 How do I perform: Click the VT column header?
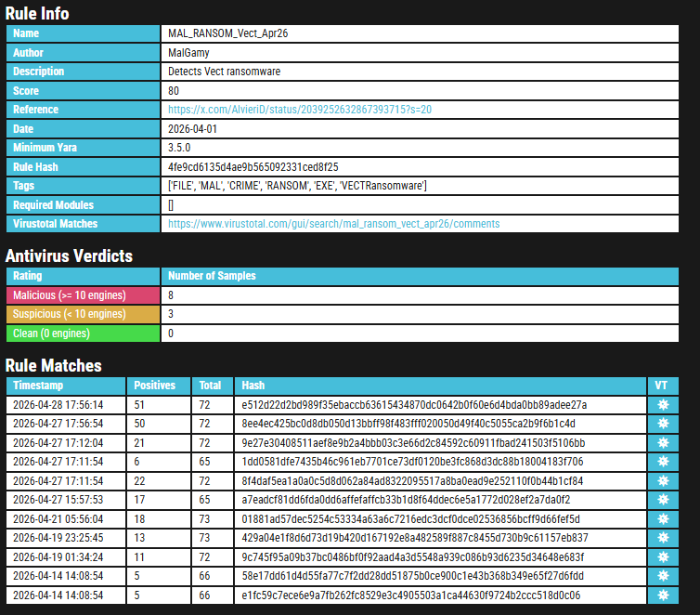coord(663,386)
